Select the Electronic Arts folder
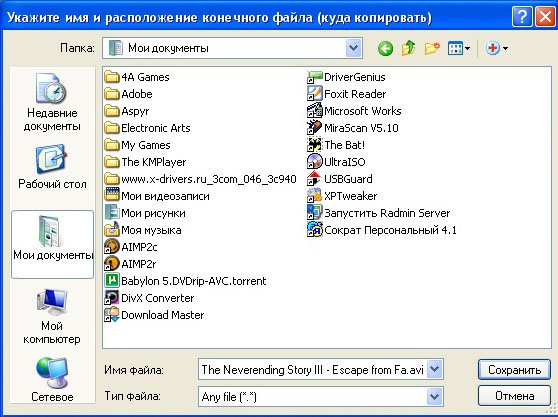The image size is (558, 417). (x=148, y=128)
